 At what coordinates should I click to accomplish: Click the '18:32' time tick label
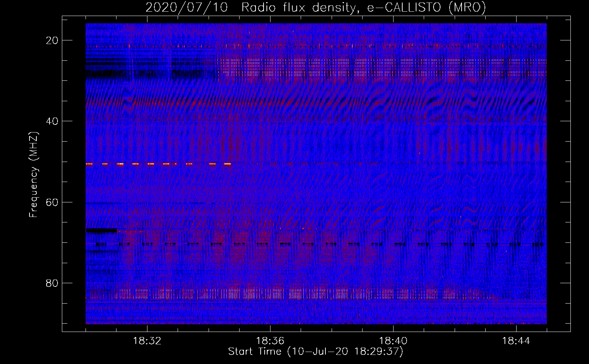point(147,341)
